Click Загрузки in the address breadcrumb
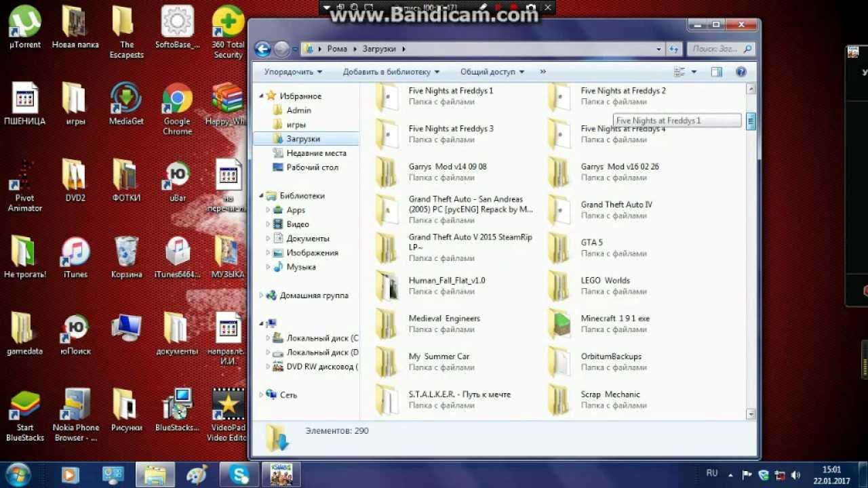 pos(380,49)
